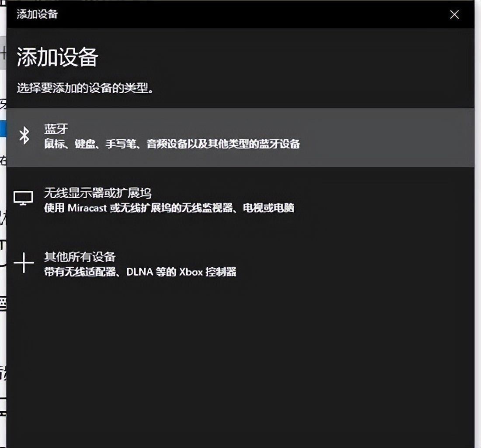The height and width of the screenshot is (448, 481).
Task: Click the Bluetooth symbol in the highlighted row
Action: point(25,136)
